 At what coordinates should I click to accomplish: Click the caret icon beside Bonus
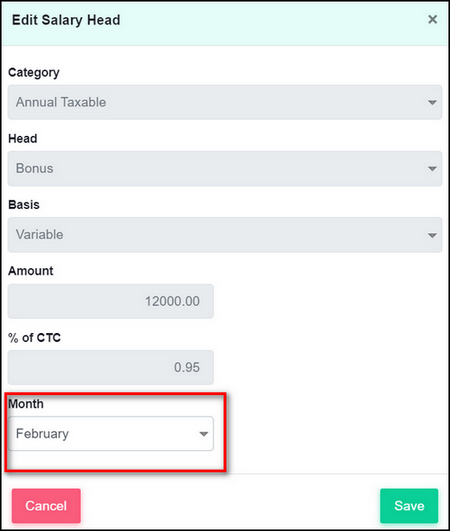(x=432, y=169)
